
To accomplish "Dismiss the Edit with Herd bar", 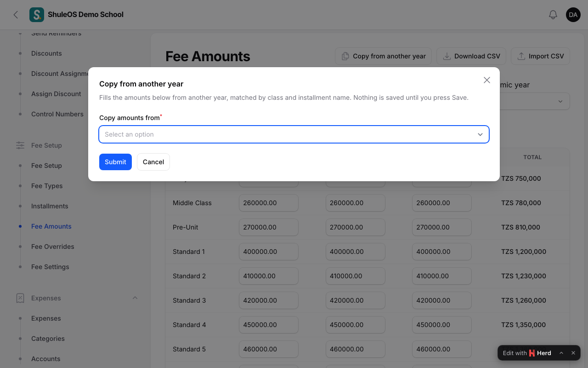I will pyautogui.click(x=573, y=353).
